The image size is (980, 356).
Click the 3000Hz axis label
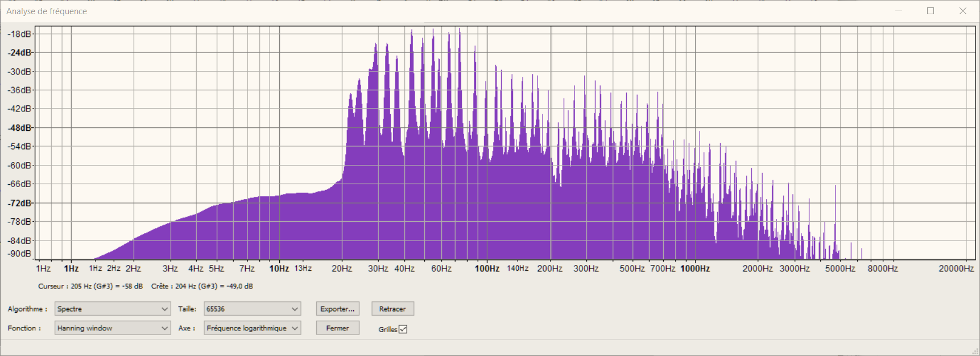tap(795, 268)
